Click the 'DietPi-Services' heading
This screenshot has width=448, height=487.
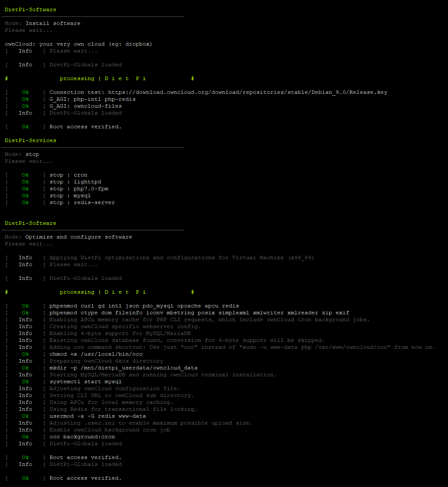pos(31,140)
